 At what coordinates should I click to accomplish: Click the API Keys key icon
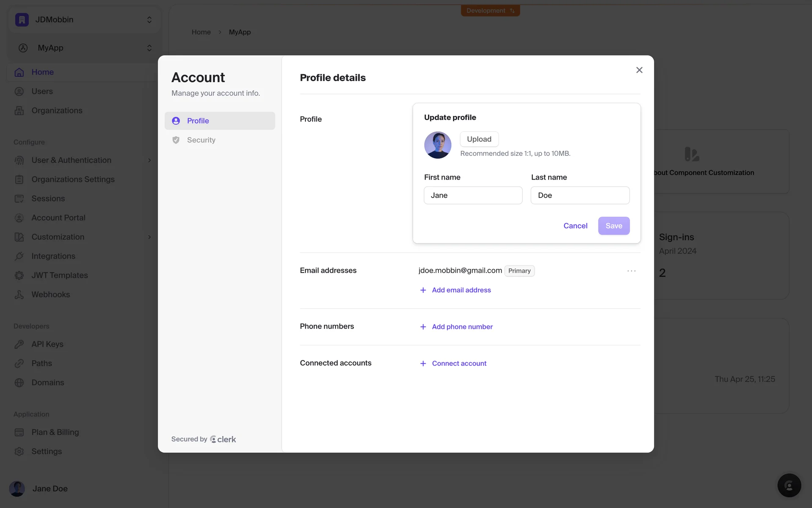pos(19,344)
